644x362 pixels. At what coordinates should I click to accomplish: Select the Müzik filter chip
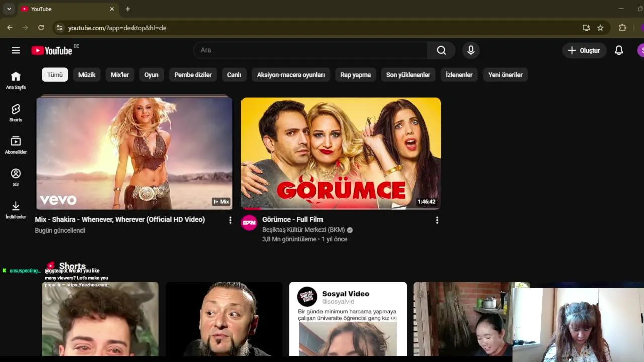(87, 75)
